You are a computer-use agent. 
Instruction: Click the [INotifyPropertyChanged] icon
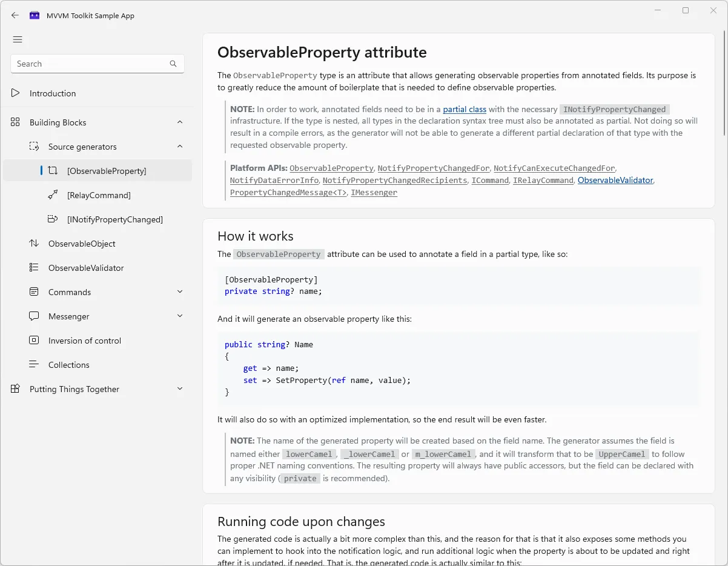tap(53, 219)
